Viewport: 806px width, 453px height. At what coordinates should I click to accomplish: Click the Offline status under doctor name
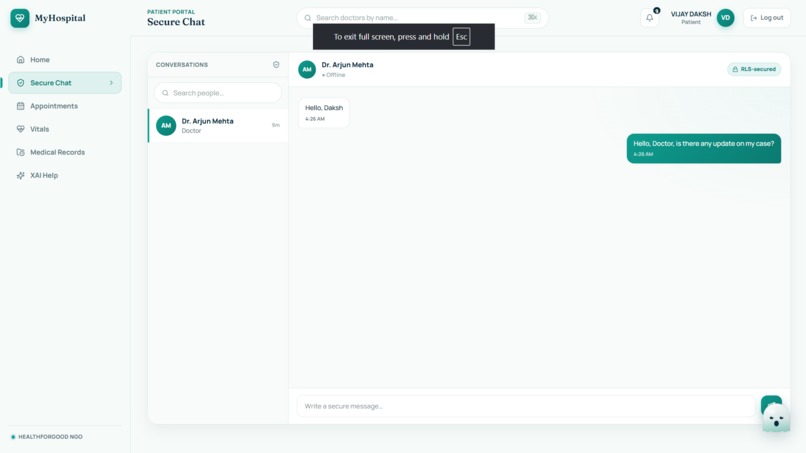click(x=334, y=75)
